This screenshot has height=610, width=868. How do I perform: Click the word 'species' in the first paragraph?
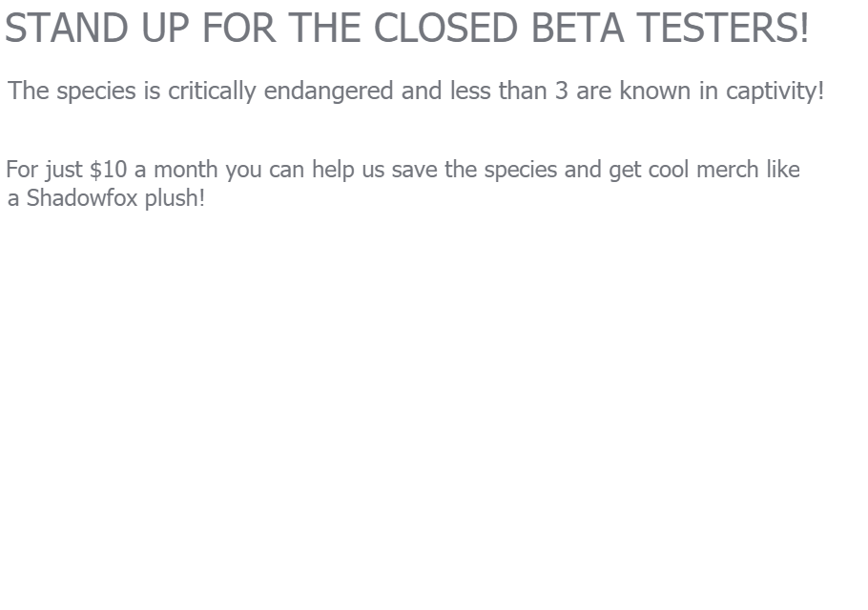96,91
